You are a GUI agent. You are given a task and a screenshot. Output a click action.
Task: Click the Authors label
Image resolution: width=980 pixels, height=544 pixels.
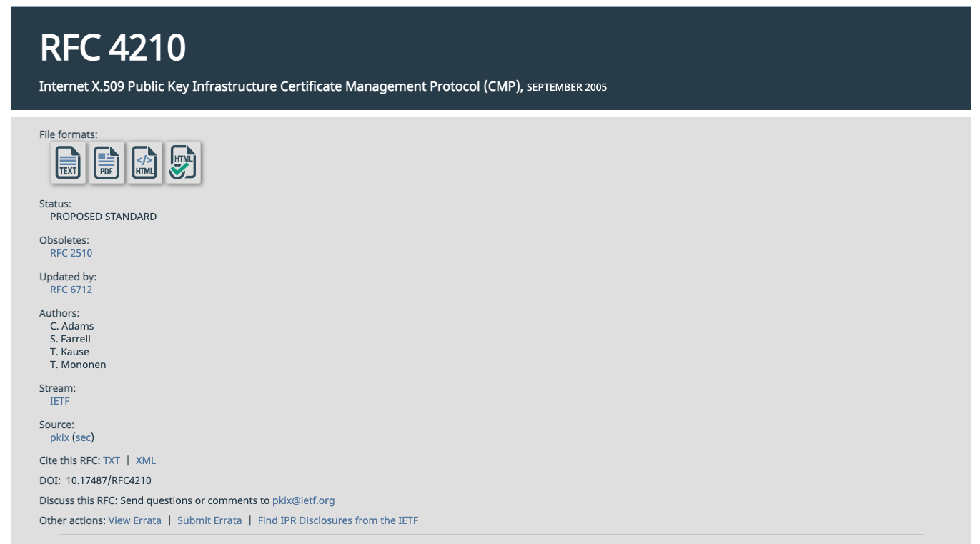coord(59,313)
